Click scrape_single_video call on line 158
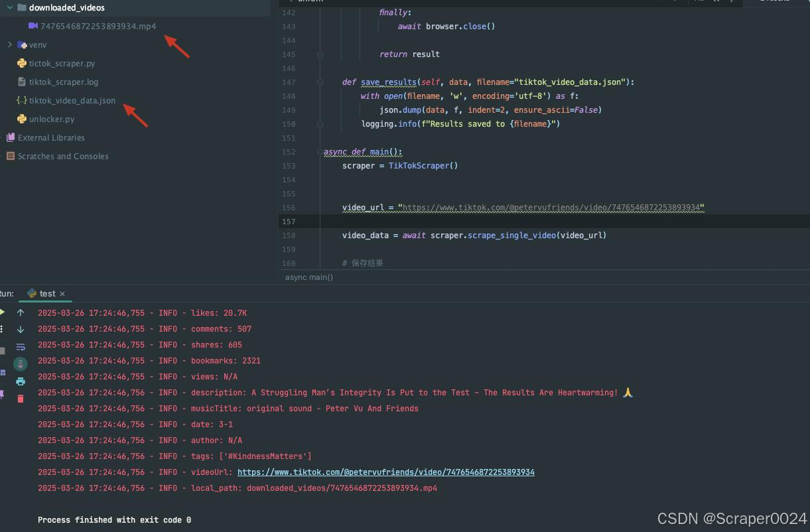The width and height of the screenshot is (810, 532). [512, 235]
